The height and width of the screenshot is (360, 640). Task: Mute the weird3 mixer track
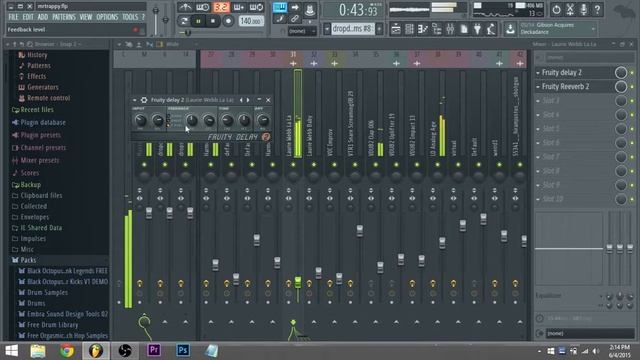coord(499,165)
